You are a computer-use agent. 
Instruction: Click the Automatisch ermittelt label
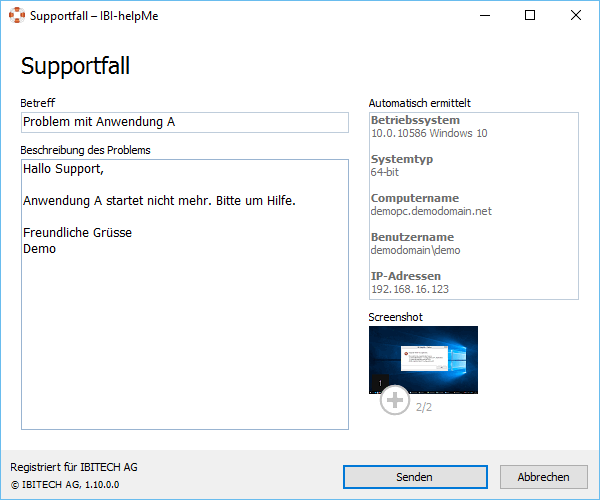click(x=419, y=103)
